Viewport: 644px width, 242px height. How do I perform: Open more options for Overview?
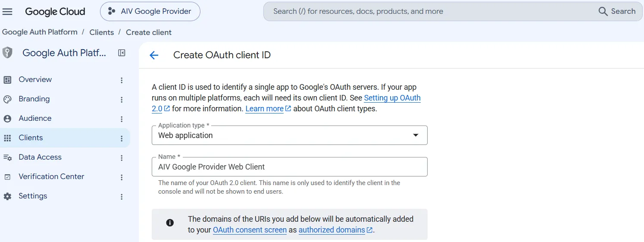point(122,80)
